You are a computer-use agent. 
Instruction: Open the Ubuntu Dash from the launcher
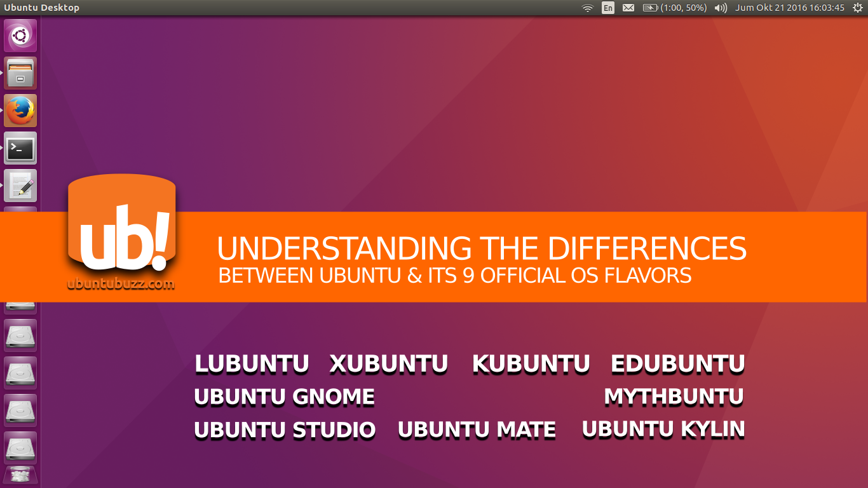pos(20,35)
